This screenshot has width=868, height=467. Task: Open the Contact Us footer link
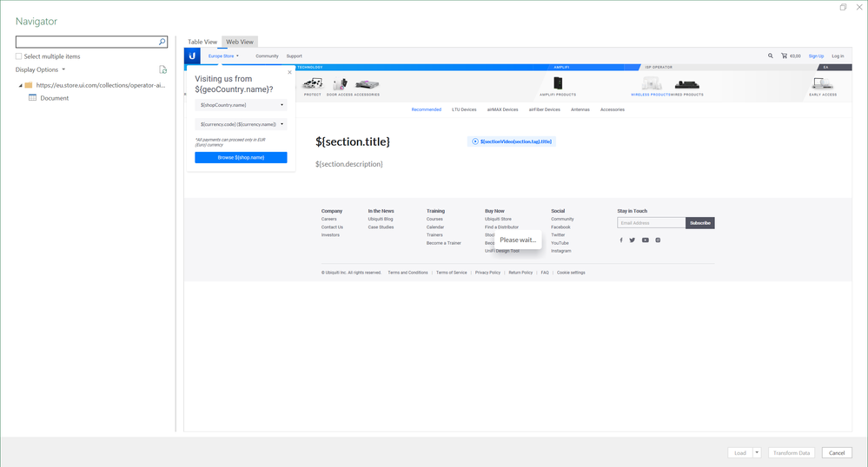[x=332, y=227]
